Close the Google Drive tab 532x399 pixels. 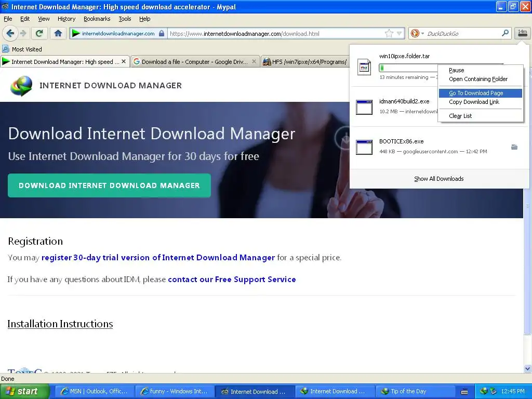[x=254, y=61]
